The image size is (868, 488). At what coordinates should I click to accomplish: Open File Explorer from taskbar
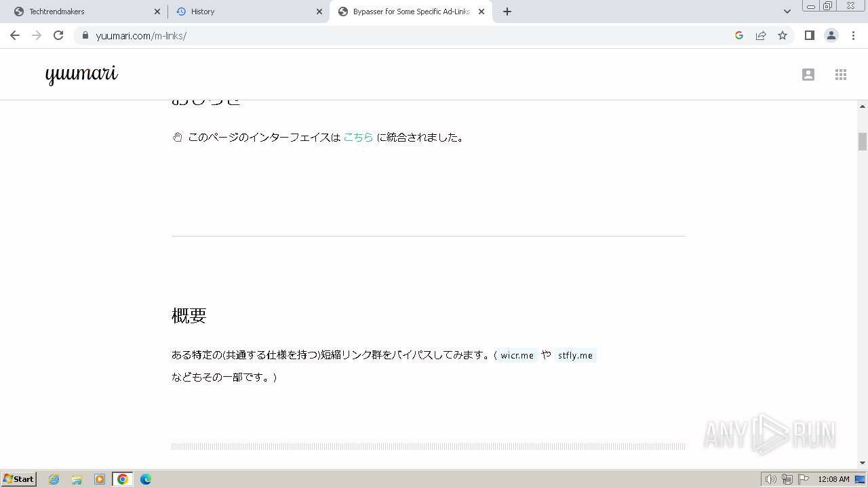77,479
